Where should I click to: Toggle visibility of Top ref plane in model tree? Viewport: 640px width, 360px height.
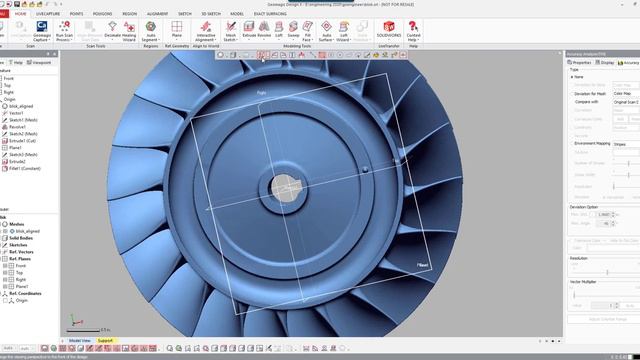[5, 273]
